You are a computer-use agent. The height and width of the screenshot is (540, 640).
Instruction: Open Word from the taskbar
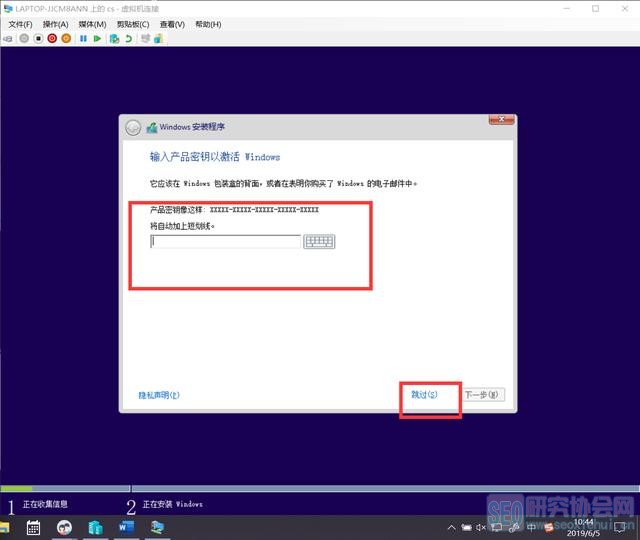126,527
